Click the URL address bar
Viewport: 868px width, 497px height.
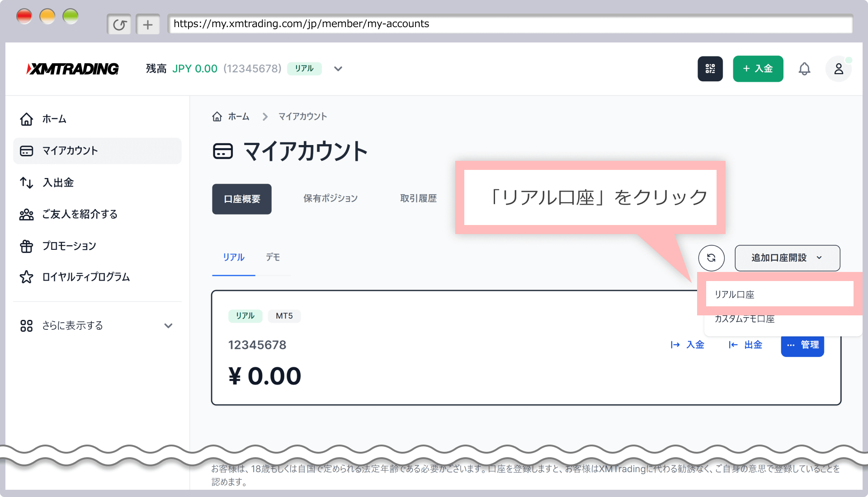point(407,24)
